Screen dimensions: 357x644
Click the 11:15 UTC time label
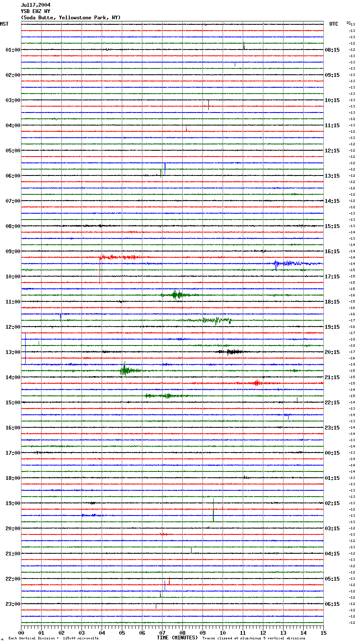332,126
